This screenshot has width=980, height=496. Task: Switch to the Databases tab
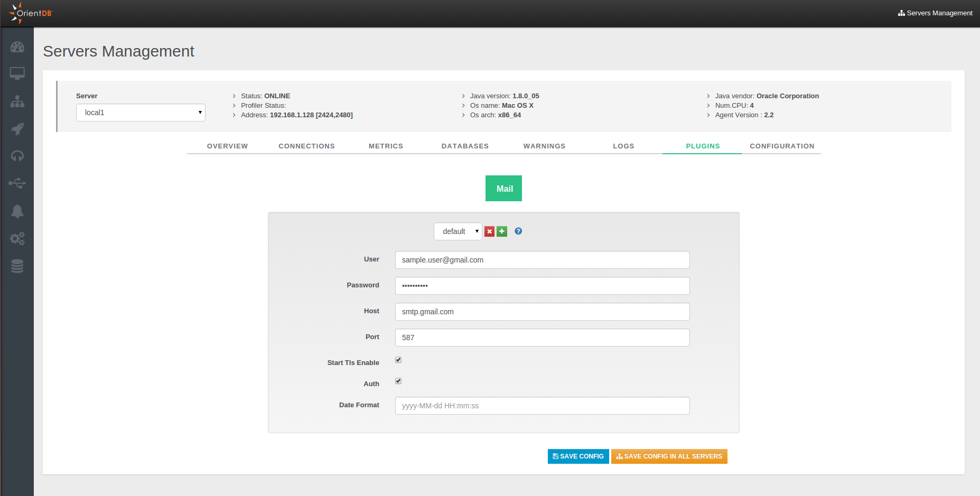tap(465, 146)
